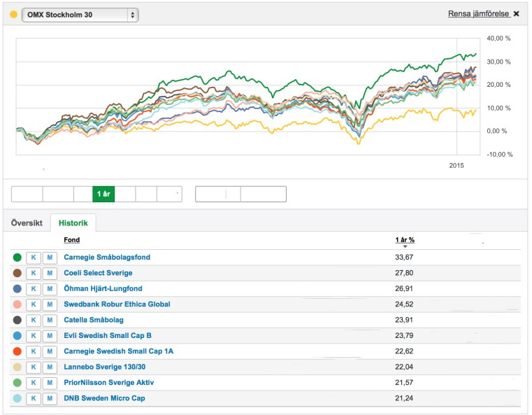Click M button for Swedbank Robur Ethica Global
The width and height of the screenshot is (532, 415).
click(49, 304)
